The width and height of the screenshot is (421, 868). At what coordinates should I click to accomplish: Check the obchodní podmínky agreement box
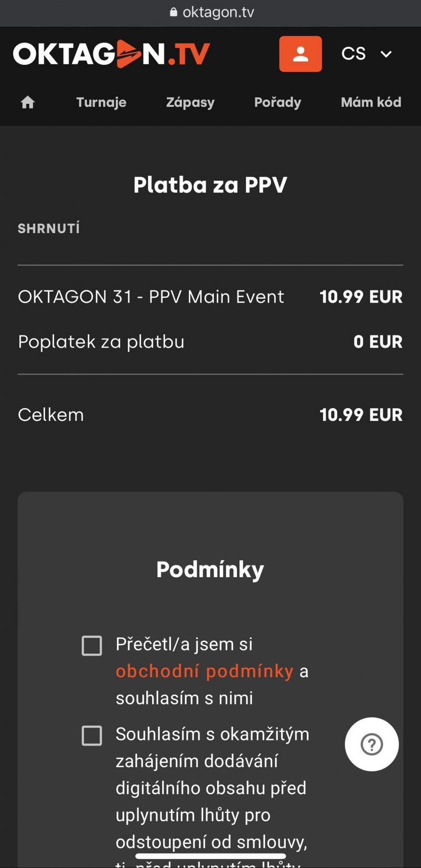click(x=92, y=645)
